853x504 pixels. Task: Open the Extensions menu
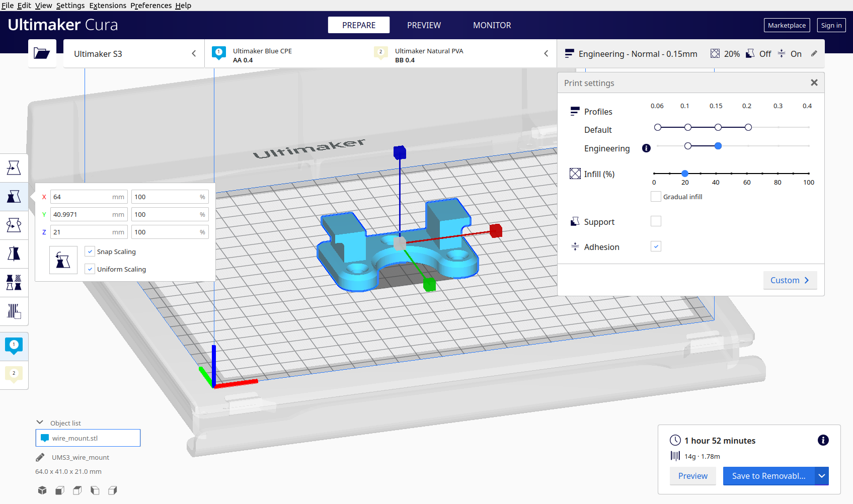[108, 6]
